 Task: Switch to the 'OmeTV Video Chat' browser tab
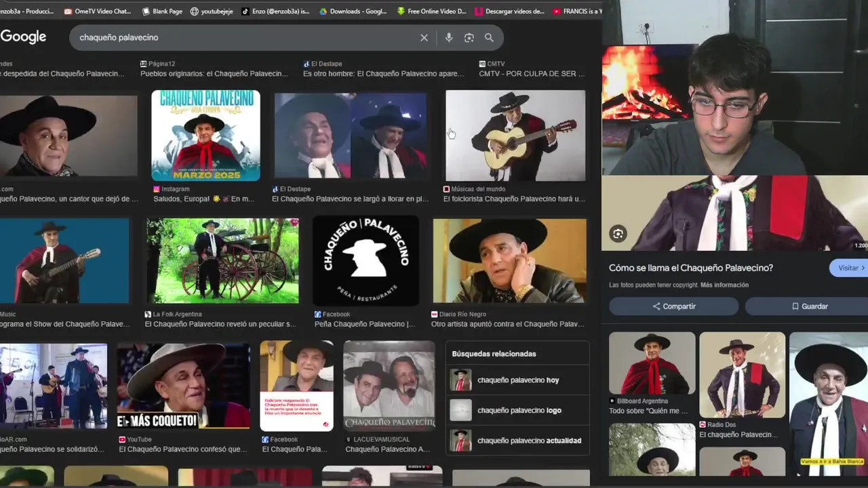coord(98,11)
